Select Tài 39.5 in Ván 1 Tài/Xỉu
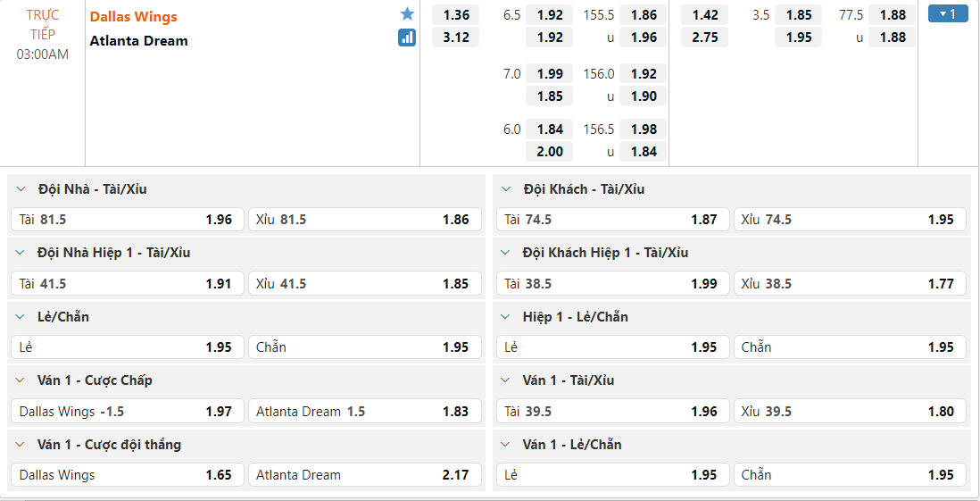The image size is (980, 501). point(611,412)
